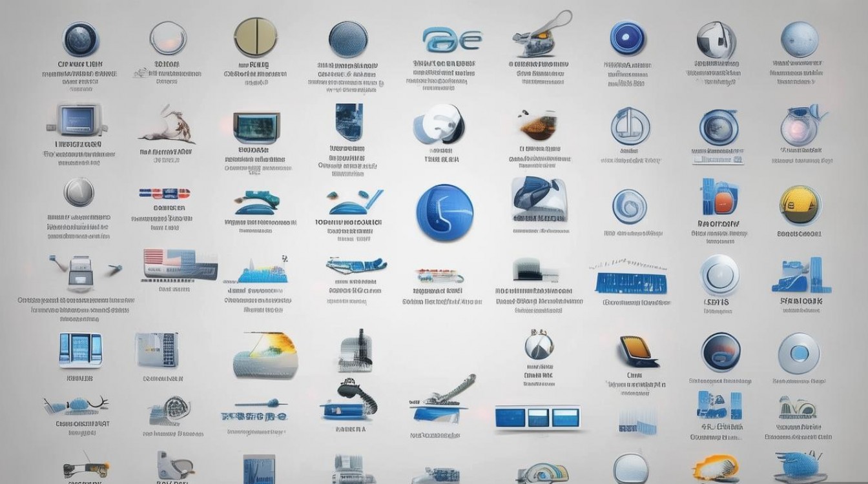
Task: Open the white round dial knob icon
Action: click(x=719, y=276)
